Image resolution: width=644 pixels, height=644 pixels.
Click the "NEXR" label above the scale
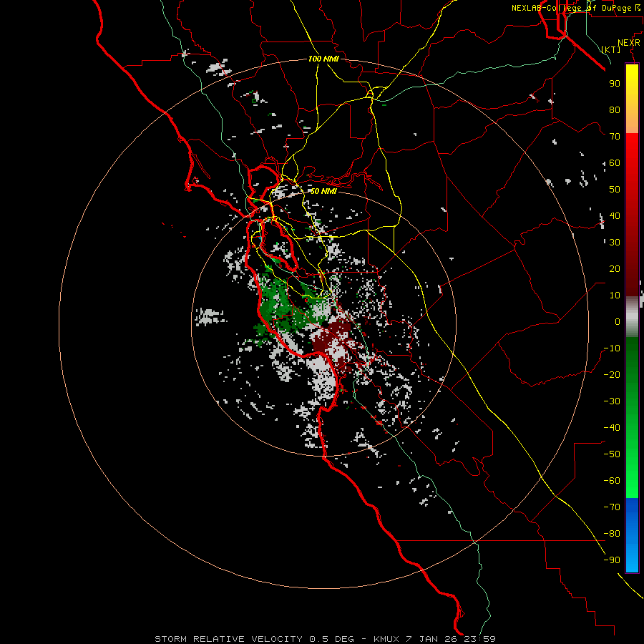(x=629, y=43)
